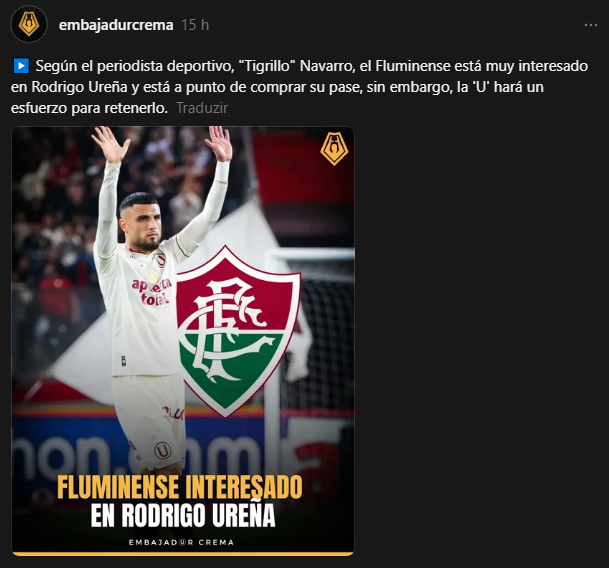Open the embajadurcrema profile avatar

pos(29,24)
